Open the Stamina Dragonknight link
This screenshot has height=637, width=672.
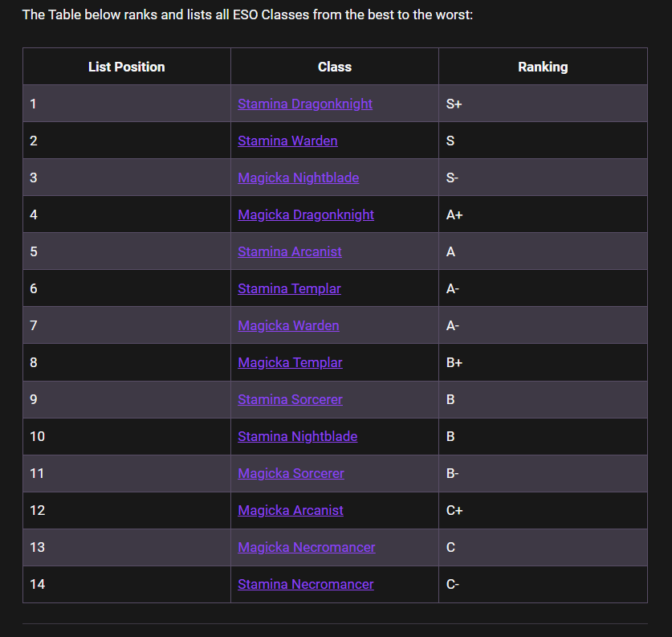pyautogui.click(x=305, y=104)
